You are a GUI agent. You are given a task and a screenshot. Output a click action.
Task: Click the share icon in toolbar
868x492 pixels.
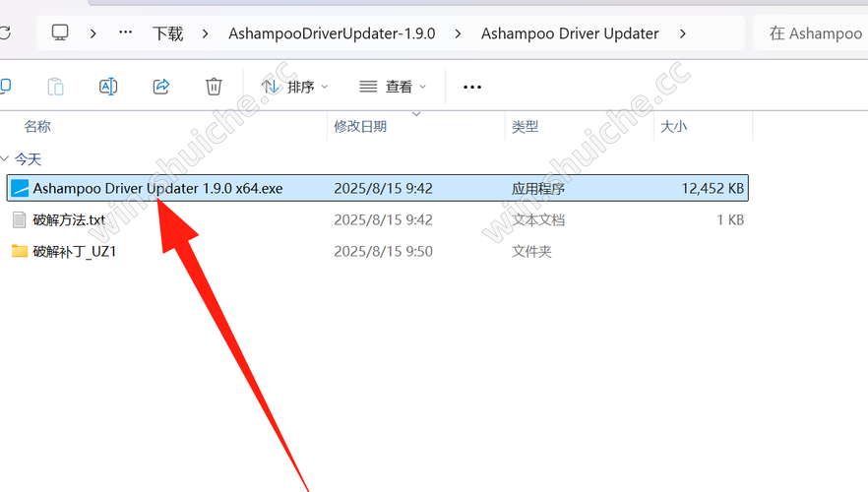tap(161, 87)
